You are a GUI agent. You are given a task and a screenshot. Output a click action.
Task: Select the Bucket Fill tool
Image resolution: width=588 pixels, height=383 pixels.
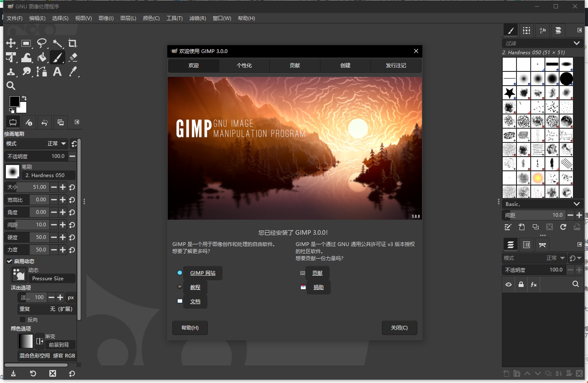[41, 57]
